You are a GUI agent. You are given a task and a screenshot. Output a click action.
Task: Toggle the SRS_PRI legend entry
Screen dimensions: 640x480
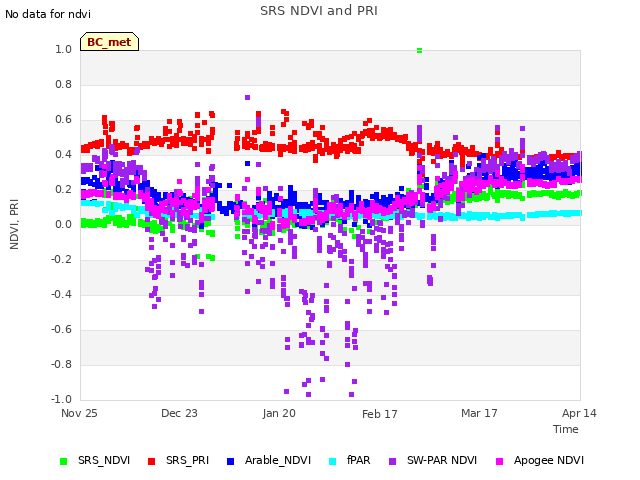coord(178,460)
